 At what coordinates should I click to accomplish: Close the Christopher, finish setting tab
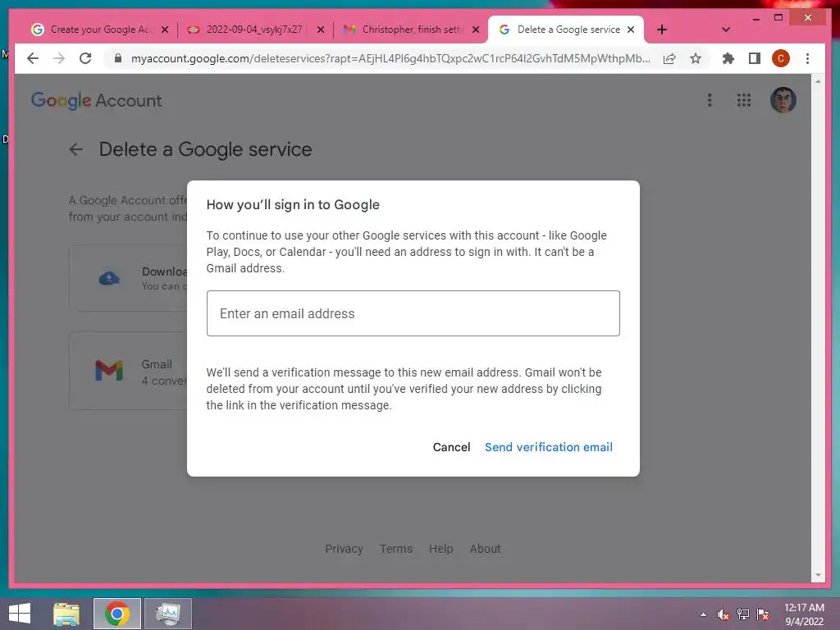click(476, 30)
